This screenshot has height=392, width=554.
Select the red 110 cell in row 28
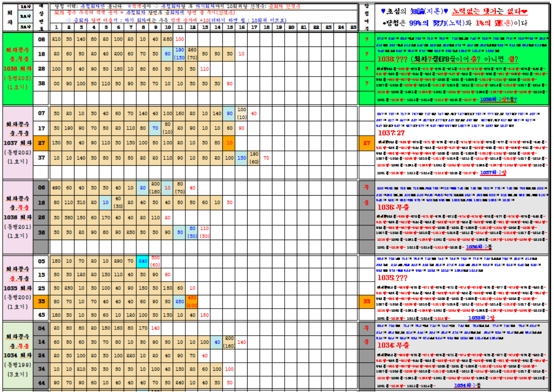[x=204, y=69]
